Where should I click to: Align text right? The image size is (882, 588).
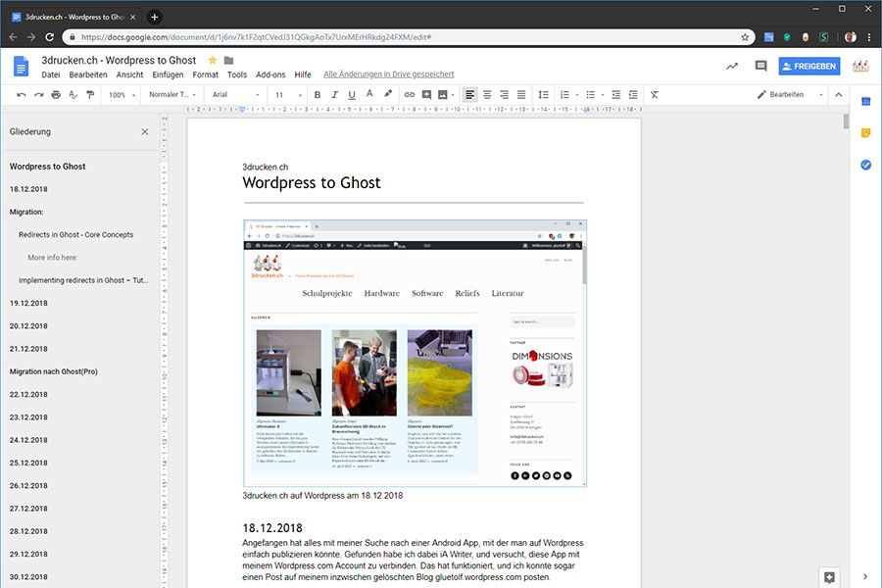[x=504, y=94]
